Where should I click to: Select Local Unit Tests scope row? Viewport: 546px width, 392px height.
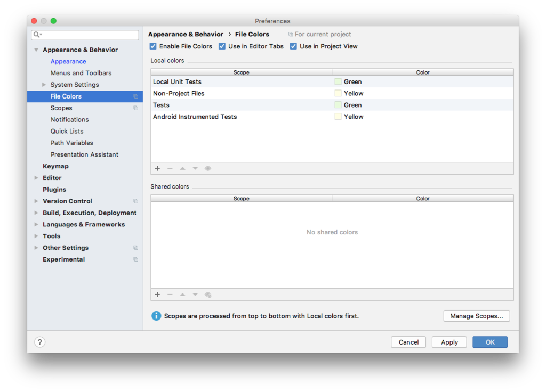coord(332,81)
